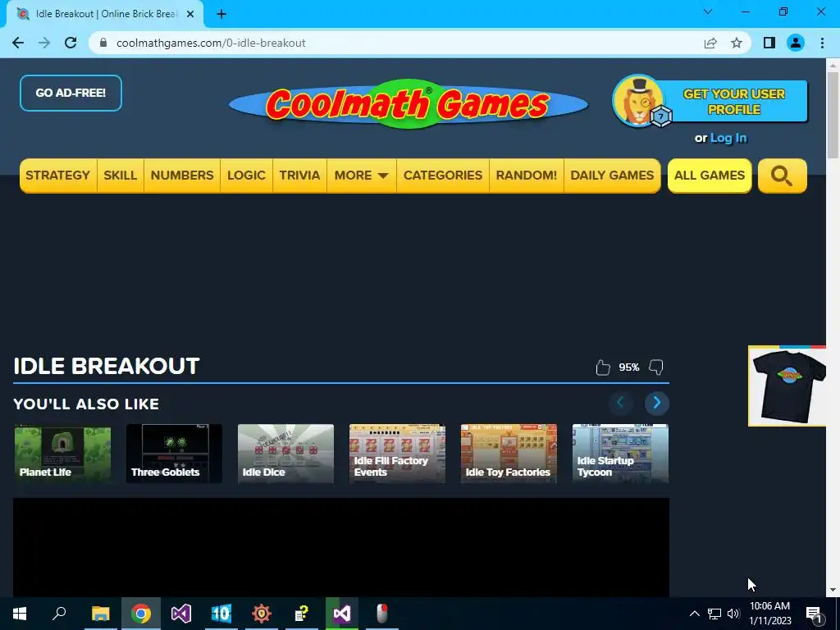The height and width of the screenshot is (630, 840).
Task: Open the blue 10 app taskbar icon
Action: click(221, 614)
